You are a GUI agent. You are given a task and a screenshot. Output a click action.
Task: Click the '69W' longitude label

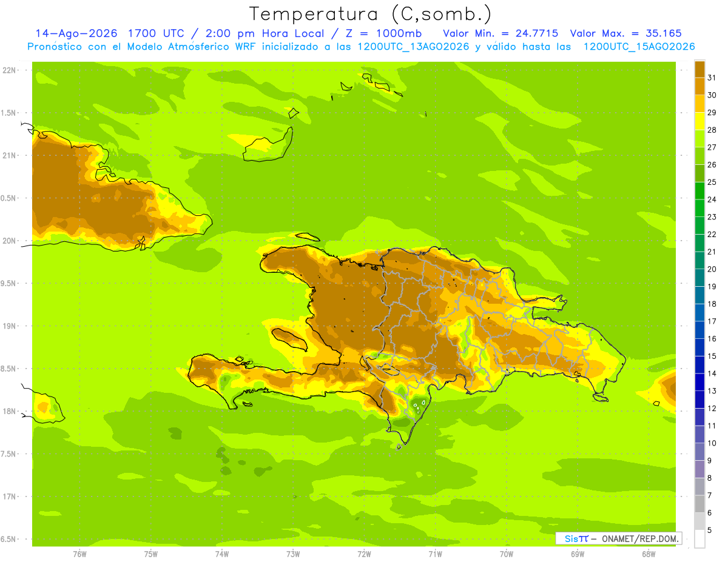578,554
